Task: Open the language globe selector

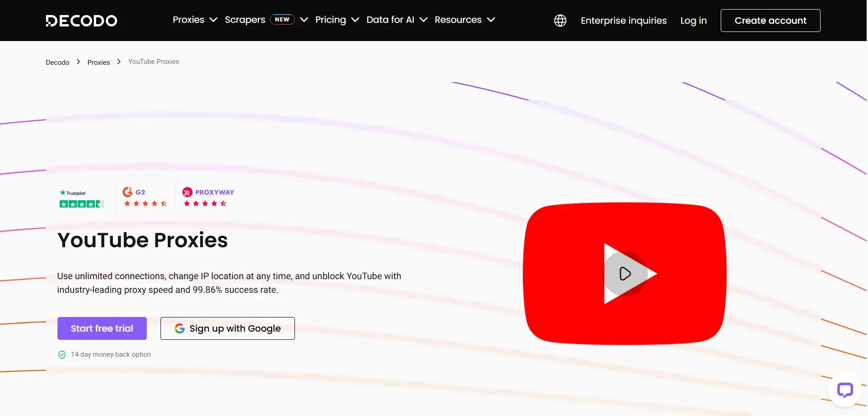Action: [560, 21]
